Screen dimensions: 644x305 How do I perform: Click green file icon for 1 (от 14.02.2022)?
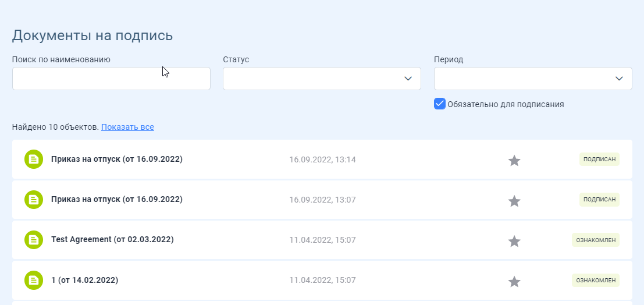pos(34,281)
